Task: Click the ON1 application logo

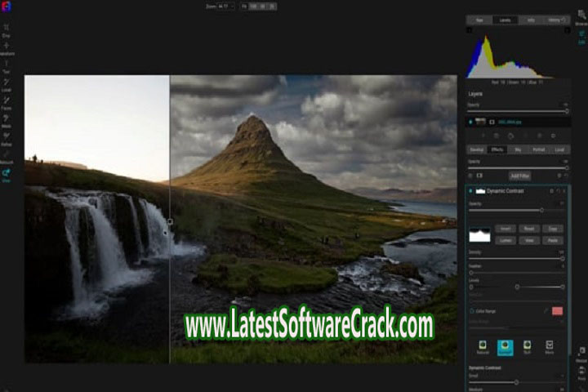Action: click(6, 7)
